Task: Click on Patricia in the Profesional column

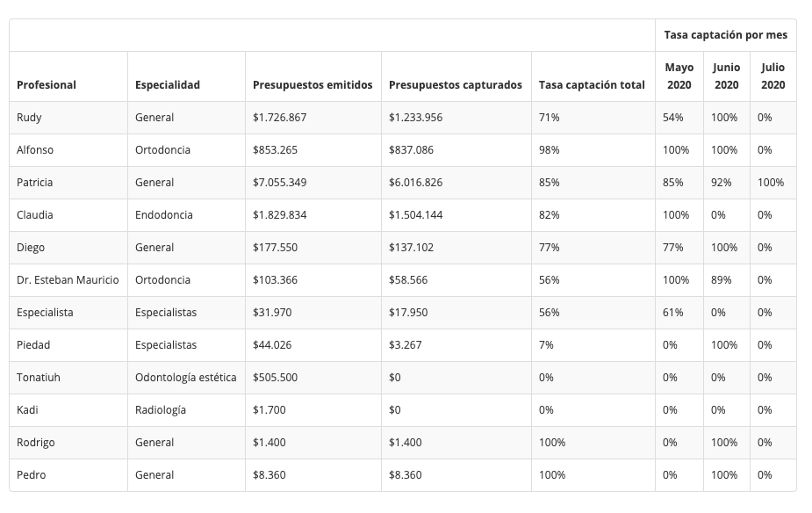Action: tap(35, 183)
